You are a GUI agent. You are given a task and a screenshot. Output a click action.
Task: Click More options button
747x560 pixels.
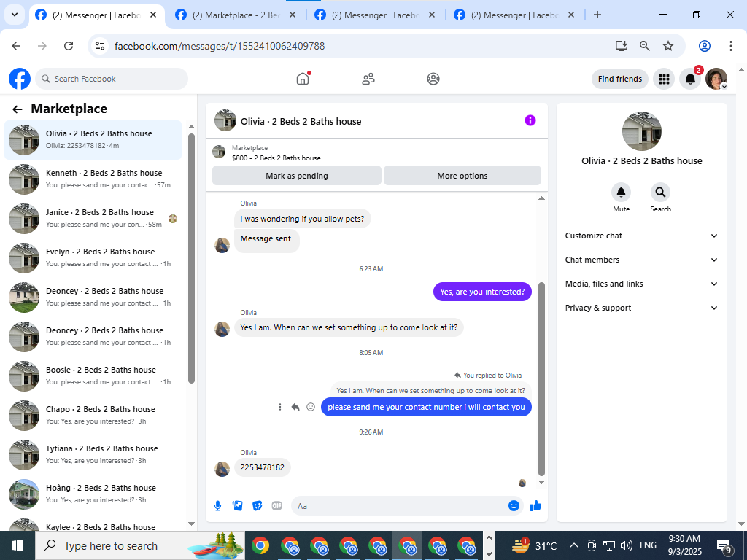[x=462, y=176]
